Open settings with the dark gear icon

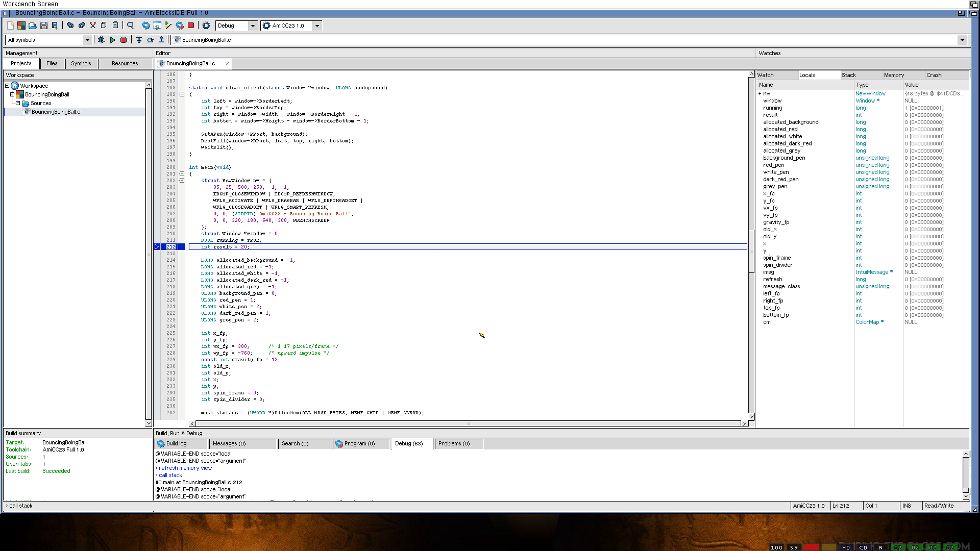pos(206,26)
